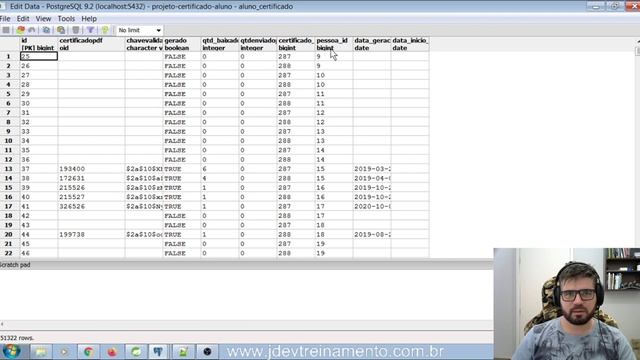Open Windows Explorer from taskbar
Screen dimensions: 640x360
click(41, 352)
